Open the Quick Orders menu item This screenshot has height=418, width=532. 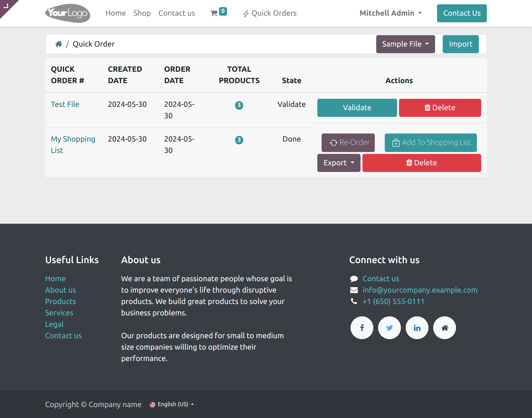click(270, 13)
